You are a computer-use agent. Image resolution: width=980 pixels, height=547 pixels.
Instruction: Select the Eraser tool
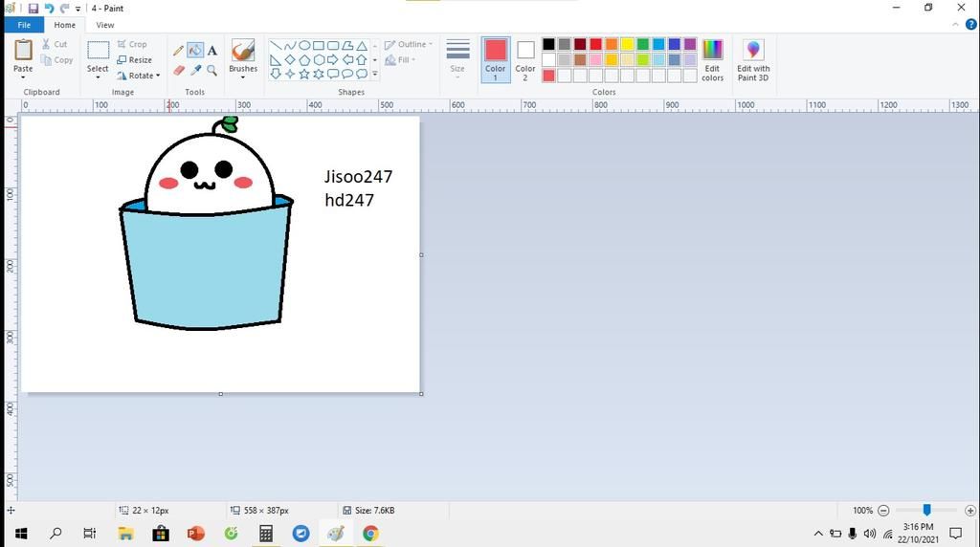(x=179, y=71)
